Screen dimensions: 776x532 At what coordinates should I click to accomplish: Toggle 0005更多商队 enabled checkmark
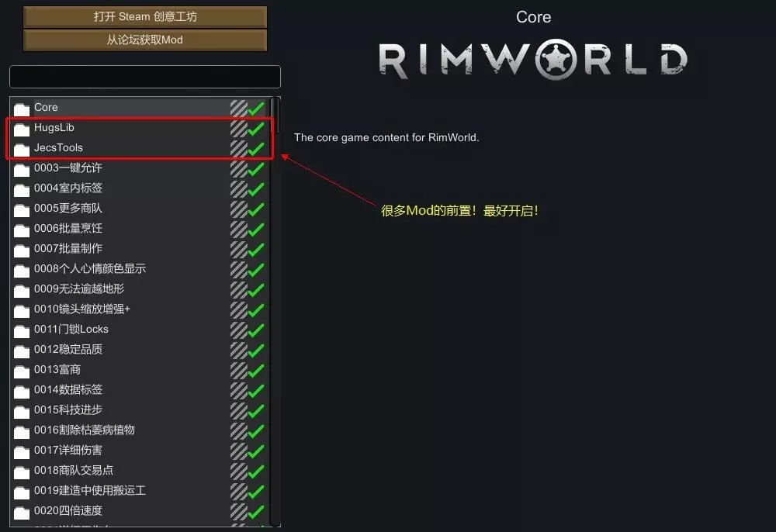click(256, 209)
